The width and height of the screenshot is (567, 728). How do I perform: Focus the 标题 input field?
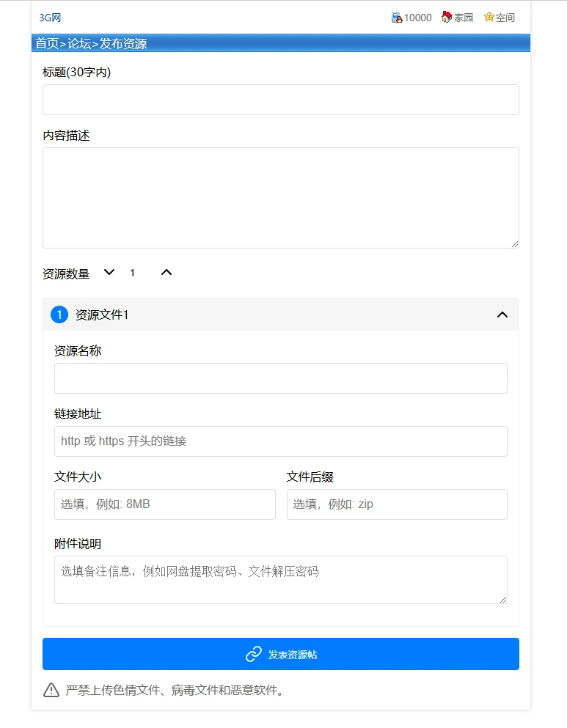281,100
